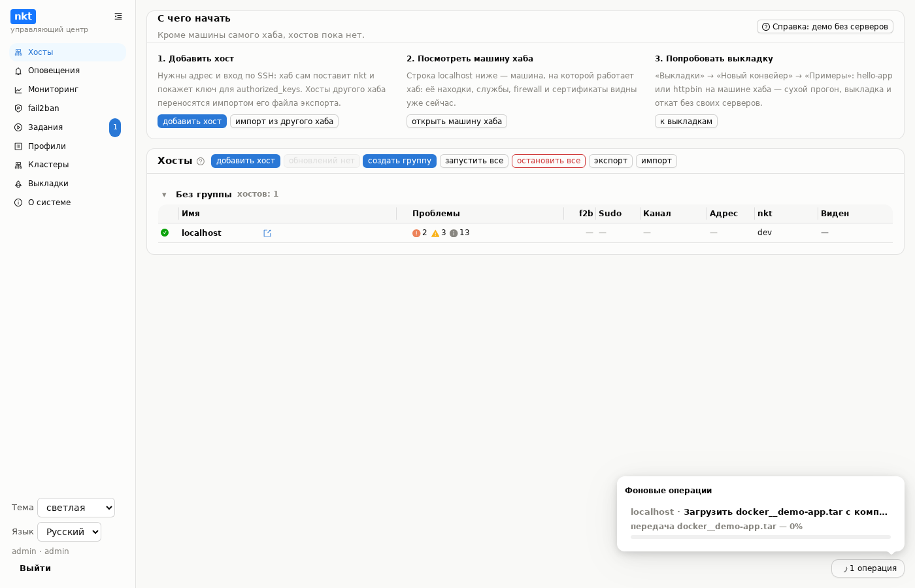The image size is (915, 588).
Task: Click запустить все button
Action: tap(474, 161)
